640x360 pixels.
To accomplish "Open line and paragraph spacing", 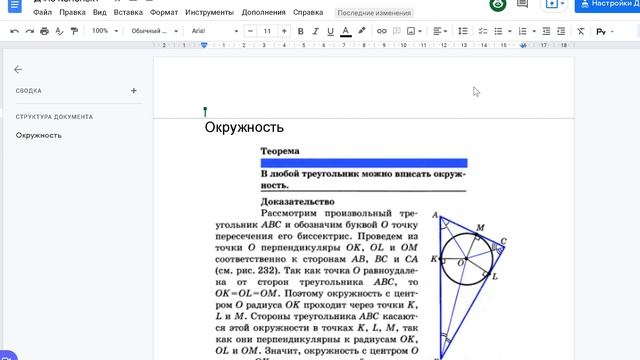I will point(462,31).
